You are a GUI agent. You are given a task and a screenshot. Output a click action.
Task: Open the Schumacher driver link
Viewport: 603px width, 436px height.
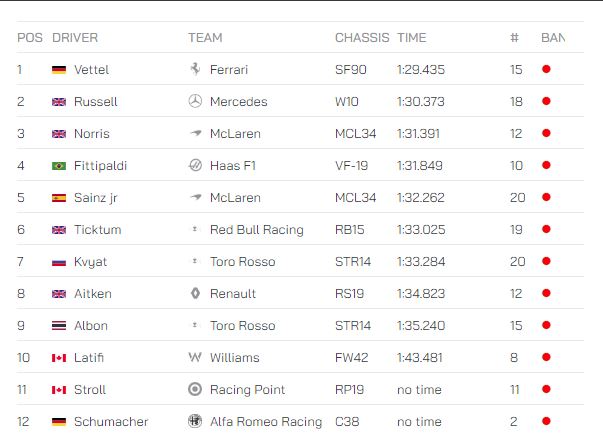point(111,421)
